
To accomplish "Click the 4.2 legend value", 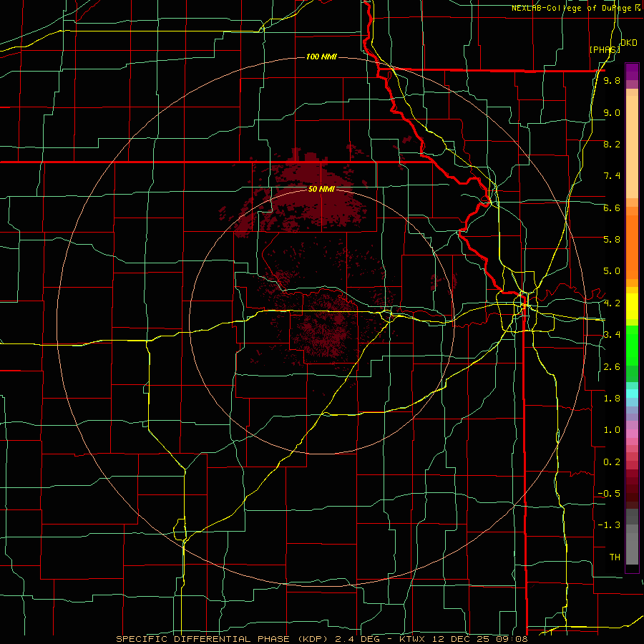I will (612, 303).
